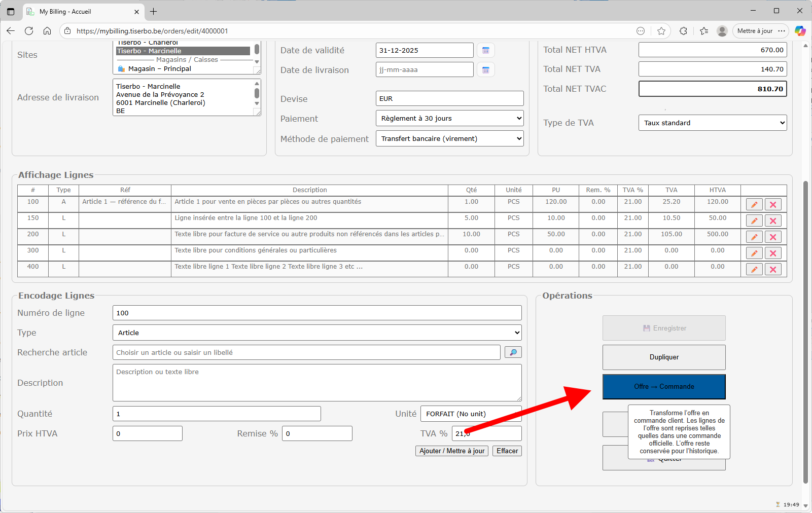This screenshot has width=812, height=513.
Task: Click the Dupliquer button
Action: click(663, 357)
